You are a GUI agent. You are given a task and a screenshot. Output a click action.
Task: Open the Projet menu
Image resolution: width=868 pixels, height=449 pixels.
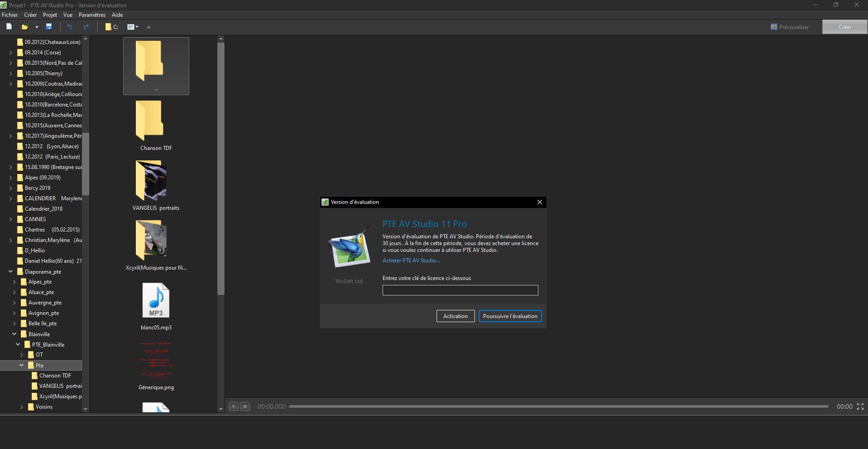coord(50,15)
